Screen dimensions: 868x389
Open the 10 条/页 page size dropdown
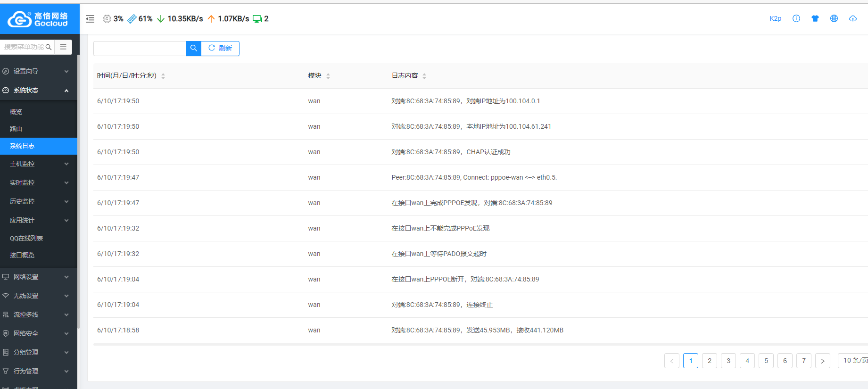point(854,360)
